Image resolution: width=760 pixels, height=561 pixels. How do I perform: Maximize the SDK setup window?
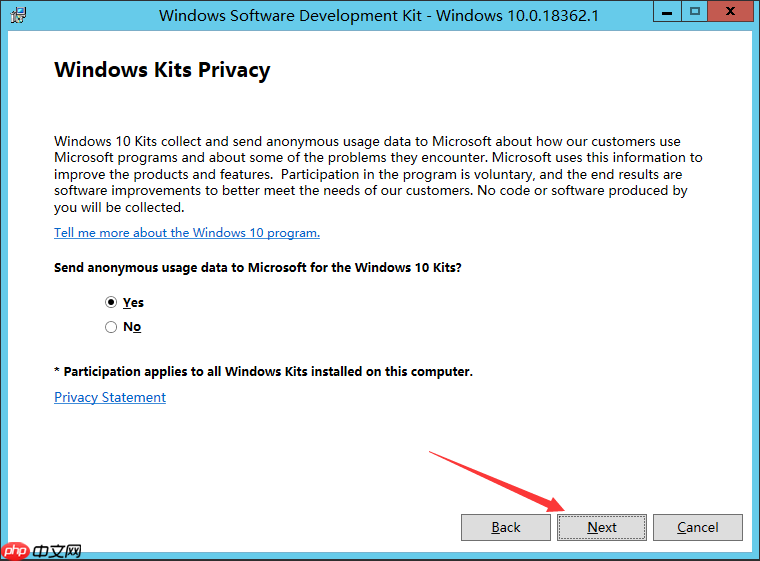[695, 12]
